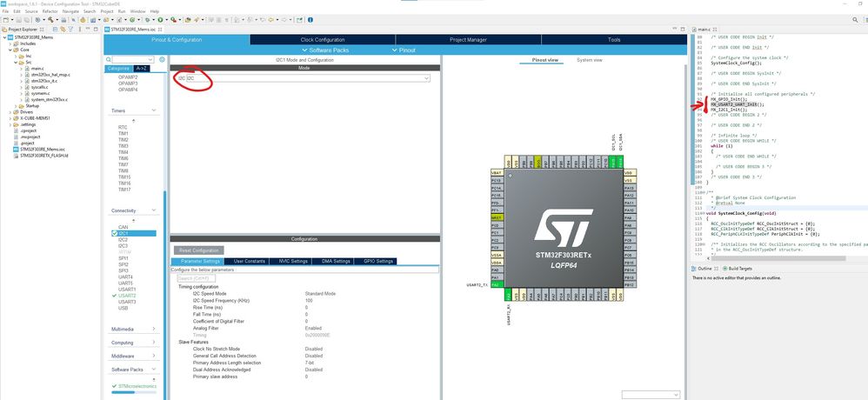868x400 pixels.
Task: Click Collapse All icon in Project Explorer
Action: tap(56, 29)
